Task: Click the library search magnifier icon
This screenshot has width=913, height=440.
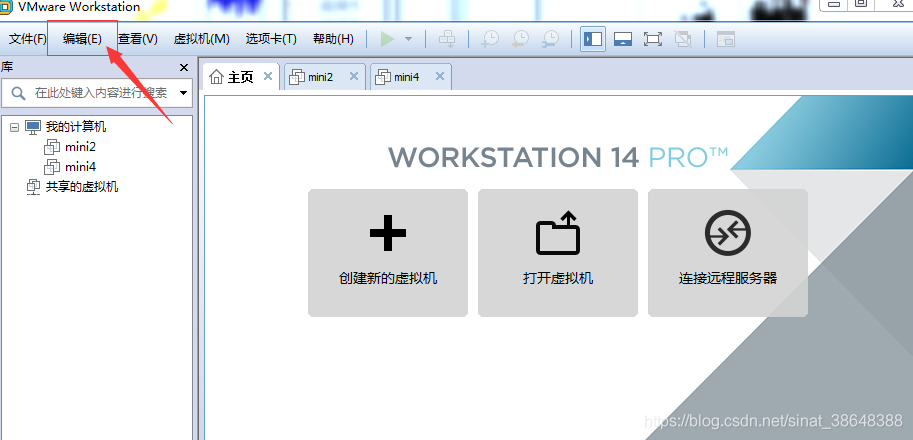Action: (18, 93)
